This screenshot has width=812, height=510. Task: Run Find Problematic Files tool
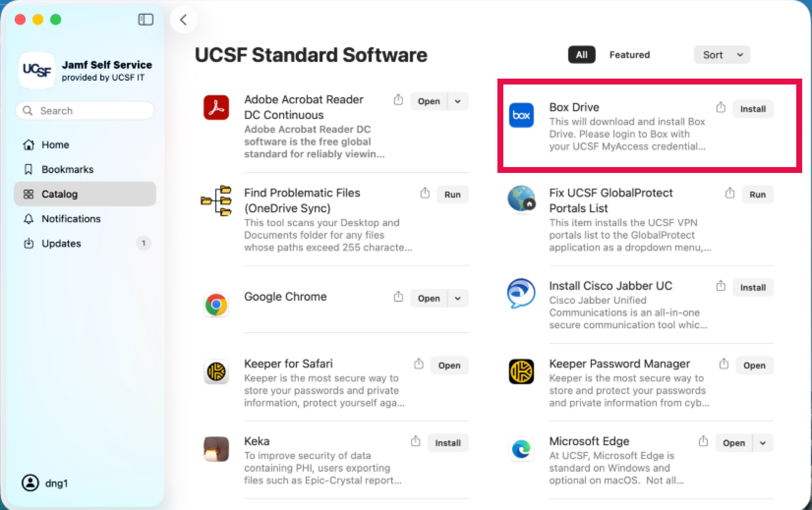[x=453, y=195]
